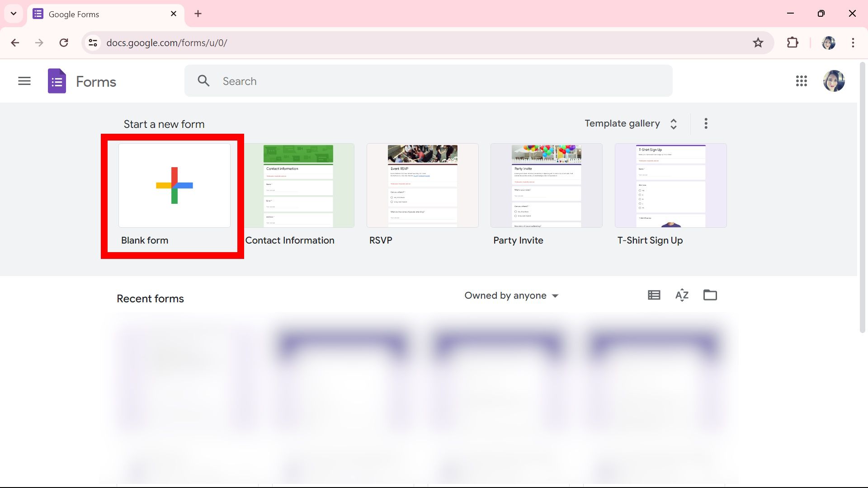Click the Google Forms logo icon

[x=57, y=81]
